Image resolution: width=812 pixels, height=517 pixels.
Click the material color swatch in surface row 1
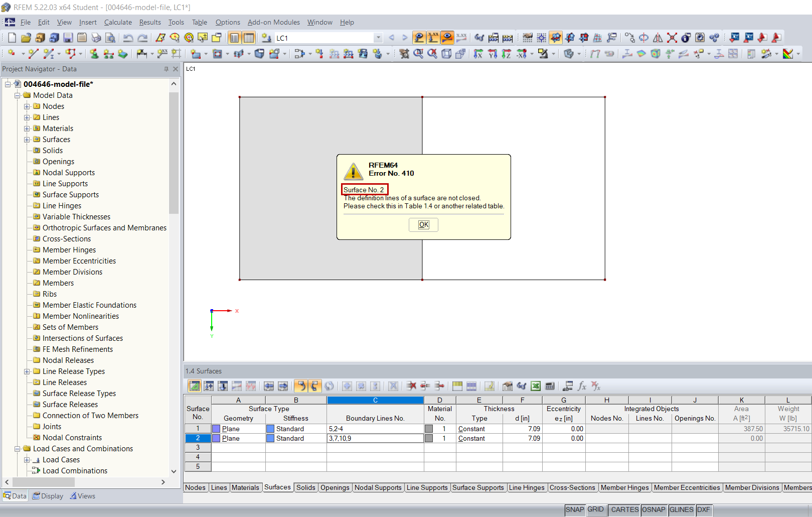[429, 429]
